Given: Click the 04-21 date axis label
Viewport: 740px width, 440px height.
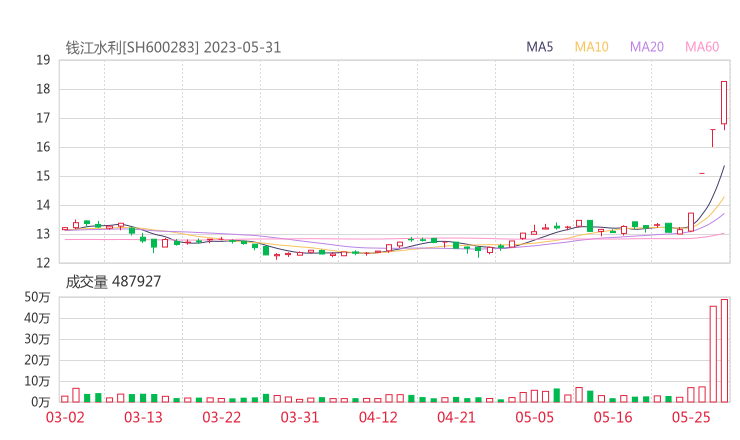Looking at the screenshot, I should click(x=456, y=417).
